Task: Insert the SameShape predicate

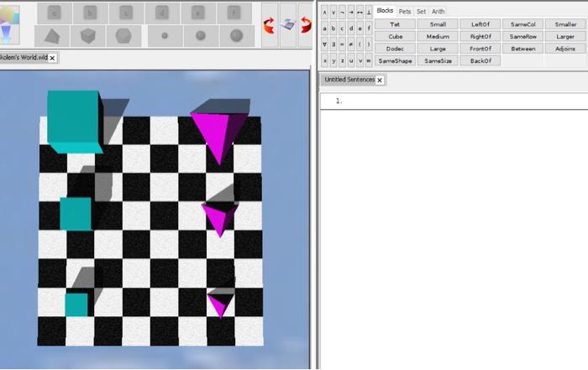Action: [x=396, y=60]
